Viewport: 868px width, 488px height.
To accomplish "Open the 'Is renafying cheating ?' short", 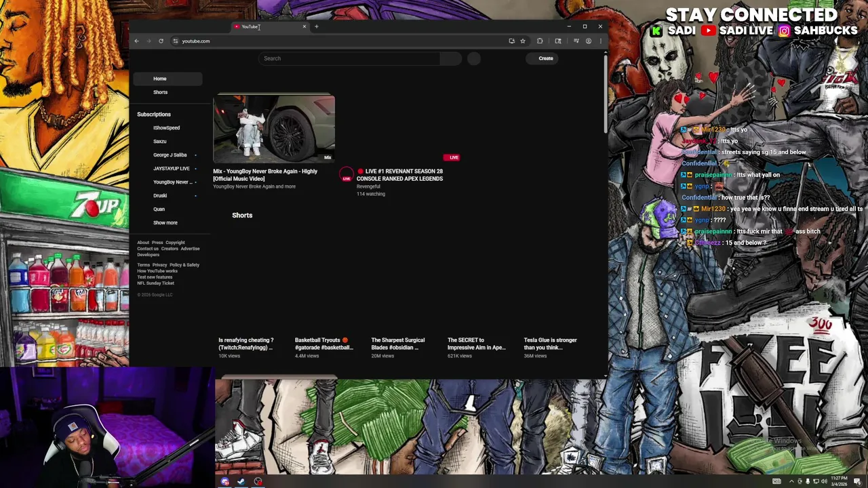I will click(246, 344).
